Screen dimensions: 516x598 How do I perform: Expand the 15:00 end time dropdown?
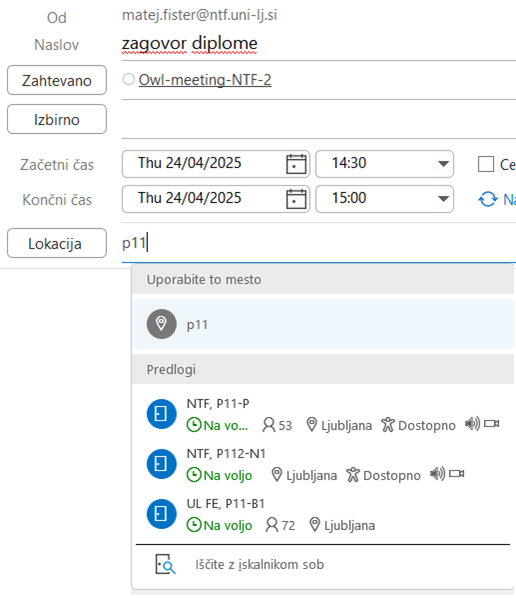pyautogui.click(x=443, y=199)
